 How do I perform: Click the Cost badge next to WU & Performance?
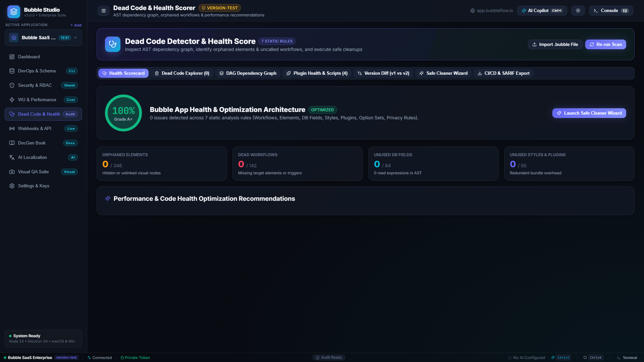[x=71, y=100]
